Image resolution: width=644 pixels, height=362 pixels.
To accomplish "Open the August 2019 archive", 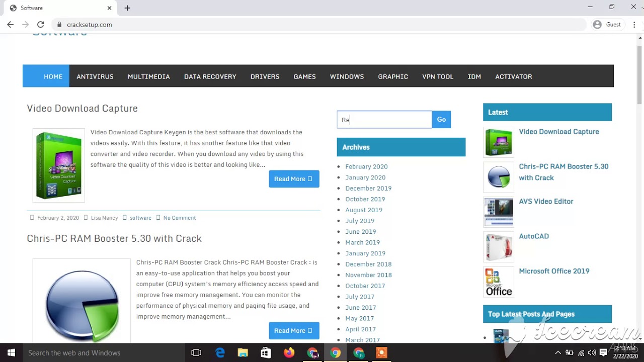I will 364,210.
